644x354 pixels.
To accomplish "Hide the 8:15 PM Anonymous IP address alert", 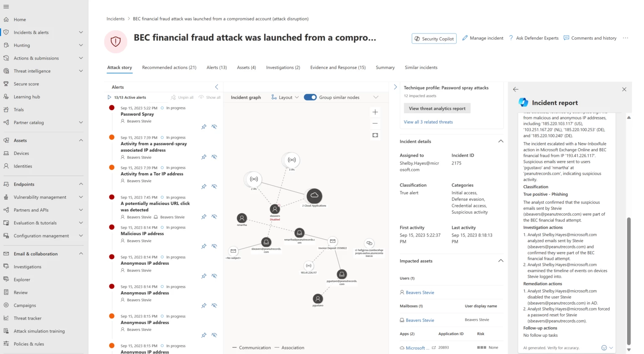I will pyautogui.click(x=214, y=335).
